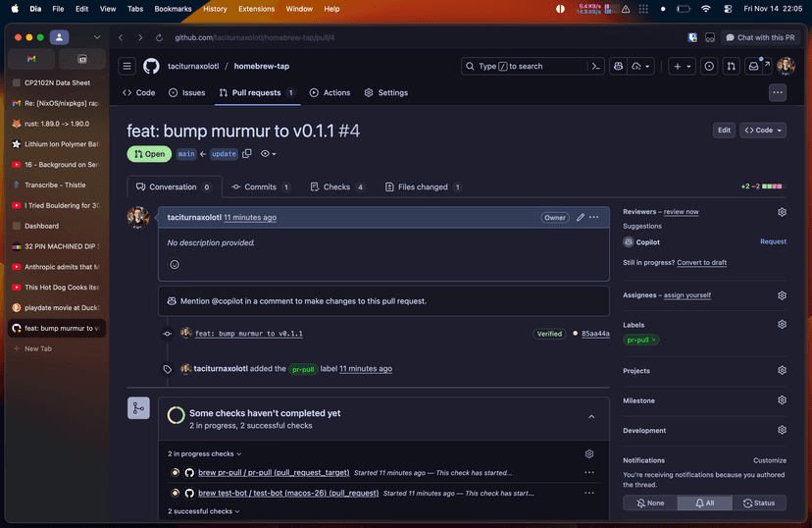Open the command palette icon
812x528 pixels.
tap(596, 67)
